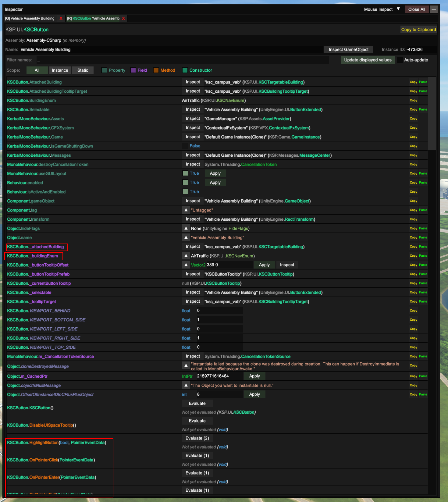The width and height of the screenshot is (448, 502).
Task: Expand the KSCButton._buttonTooltipOffset Vector2 arrow
Action: tap(186, 265)
